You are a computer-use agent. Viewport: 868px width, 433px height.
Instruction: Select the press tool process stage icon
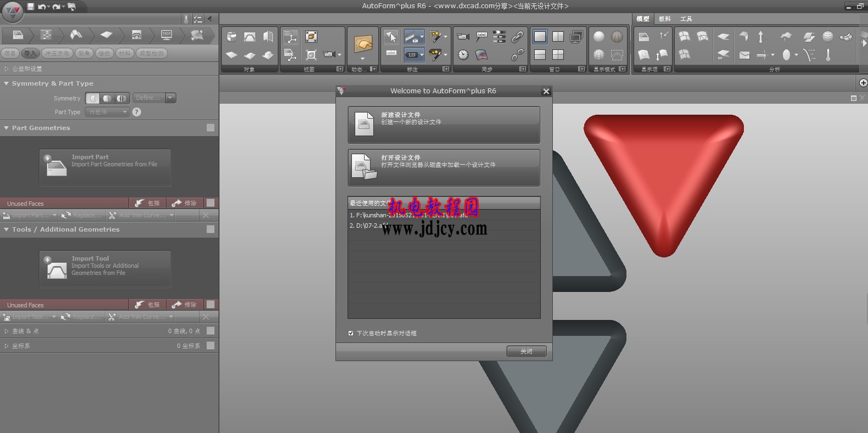(x=136, y=35)
